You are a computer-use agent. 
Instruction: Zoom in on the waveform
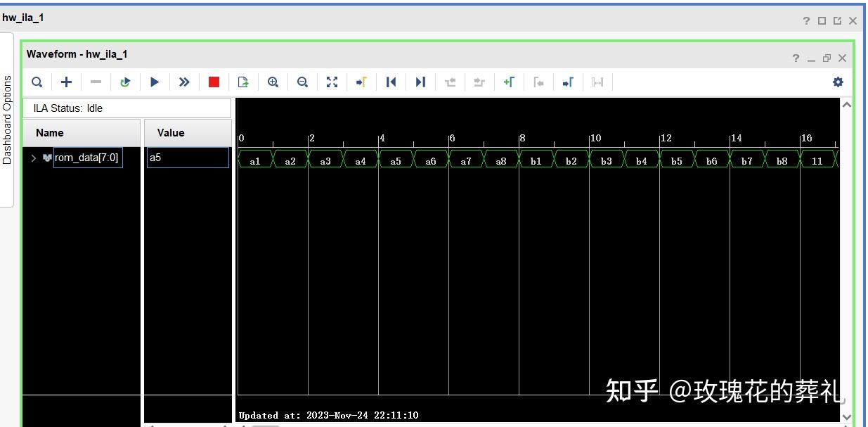click(x=273, y=82)
